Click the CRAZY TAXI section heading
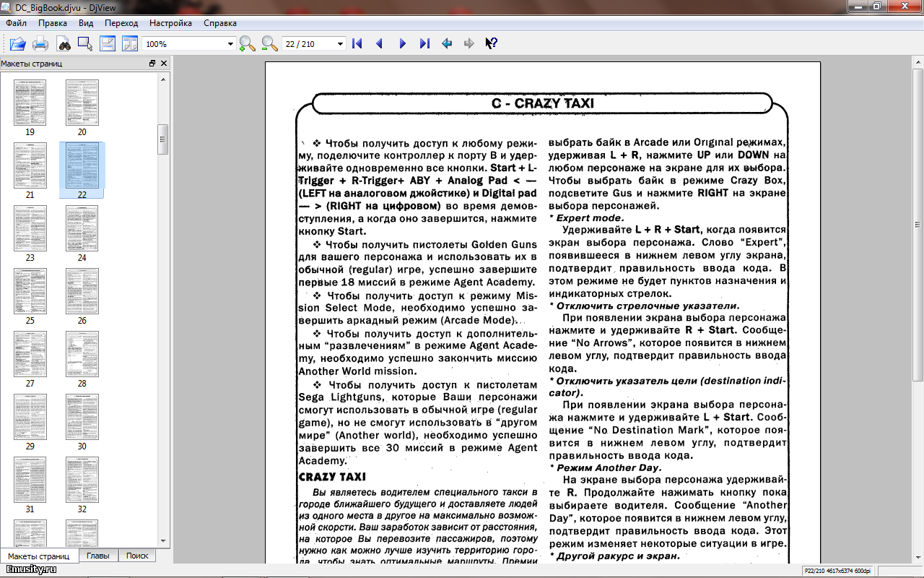The width and height of the screenshot is (924, 578). 332,477
